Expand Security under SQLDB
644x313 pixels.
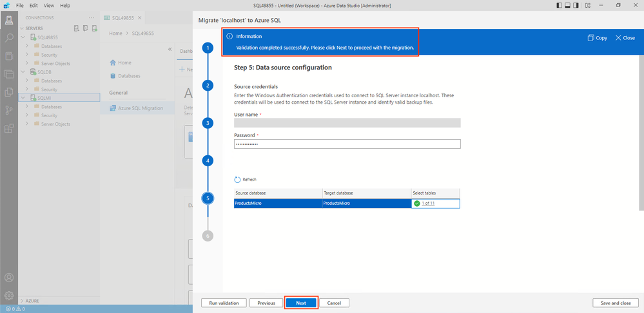[27, 89]
